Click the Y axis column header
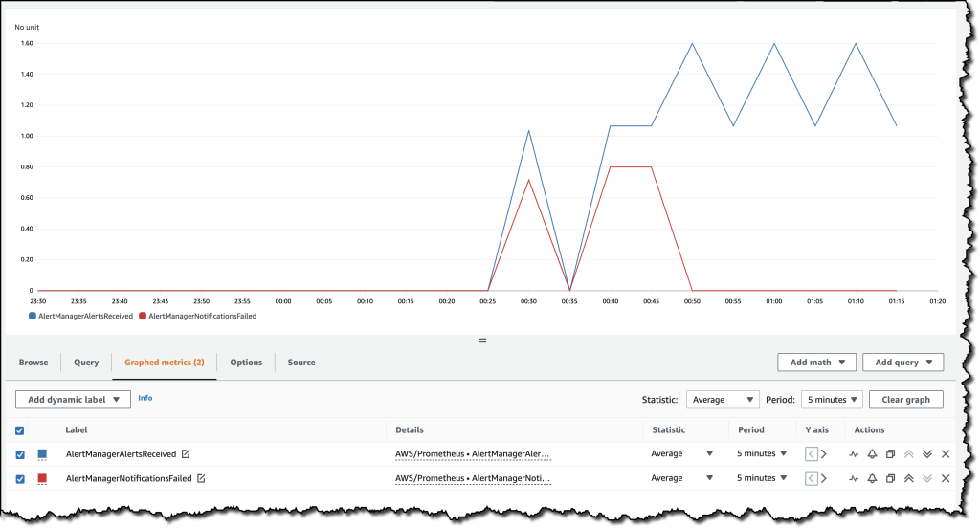 (x=817, y=430)
